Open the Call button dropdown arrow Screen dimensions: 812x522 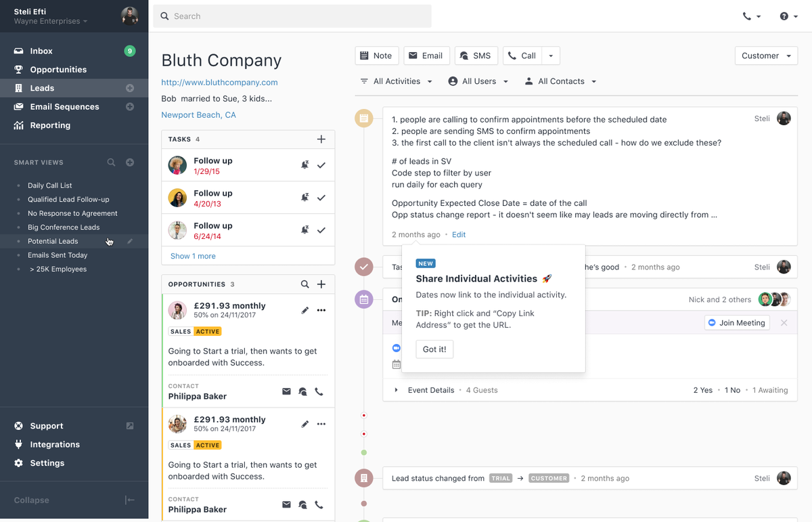pos(551,56)
